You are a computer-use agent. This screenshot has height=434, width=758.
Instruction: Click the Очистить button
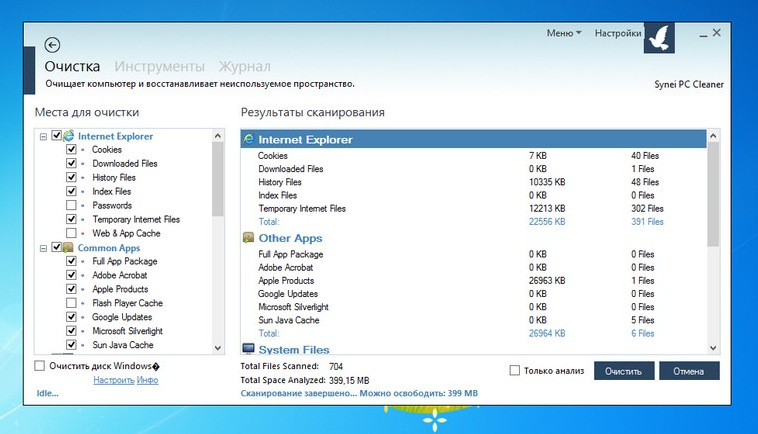[624, 371]
